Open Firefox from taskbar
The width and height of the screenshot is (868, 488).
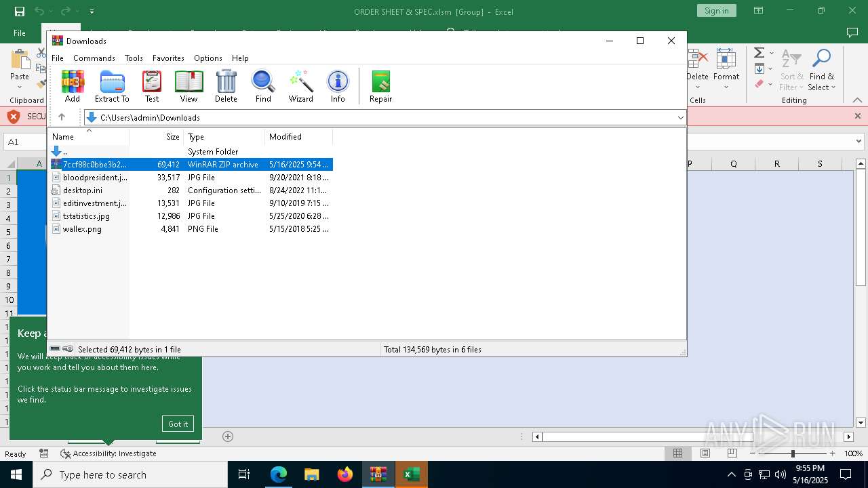(x=345, y=474)
